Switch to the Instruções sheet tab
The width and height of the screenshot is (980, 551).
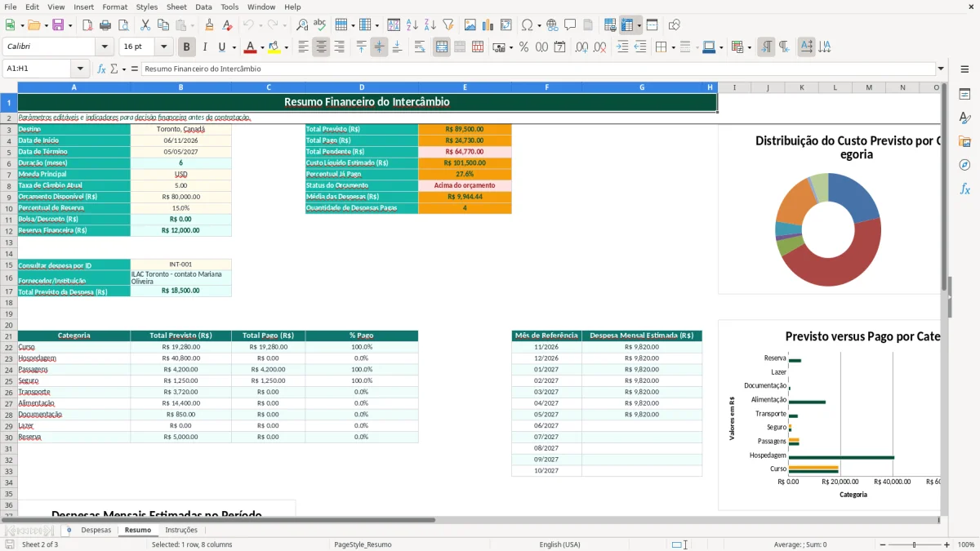click(181, 530)
